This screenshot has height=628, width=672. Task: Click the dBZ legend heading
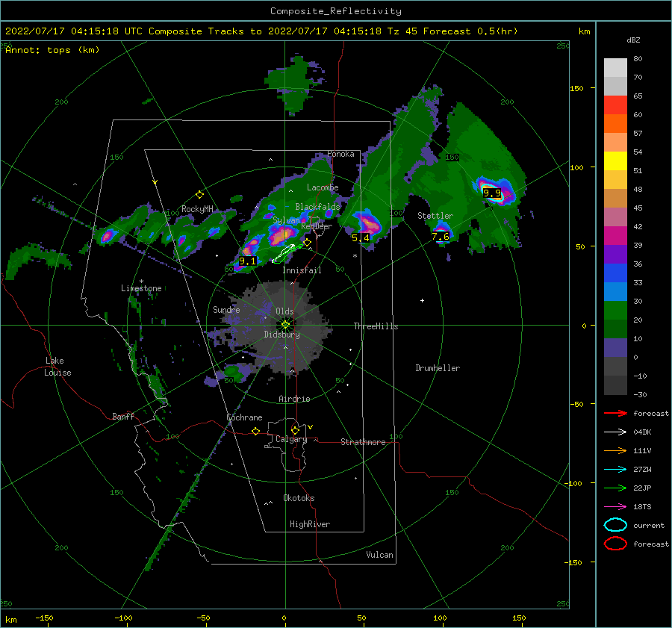tap(633, 40)
